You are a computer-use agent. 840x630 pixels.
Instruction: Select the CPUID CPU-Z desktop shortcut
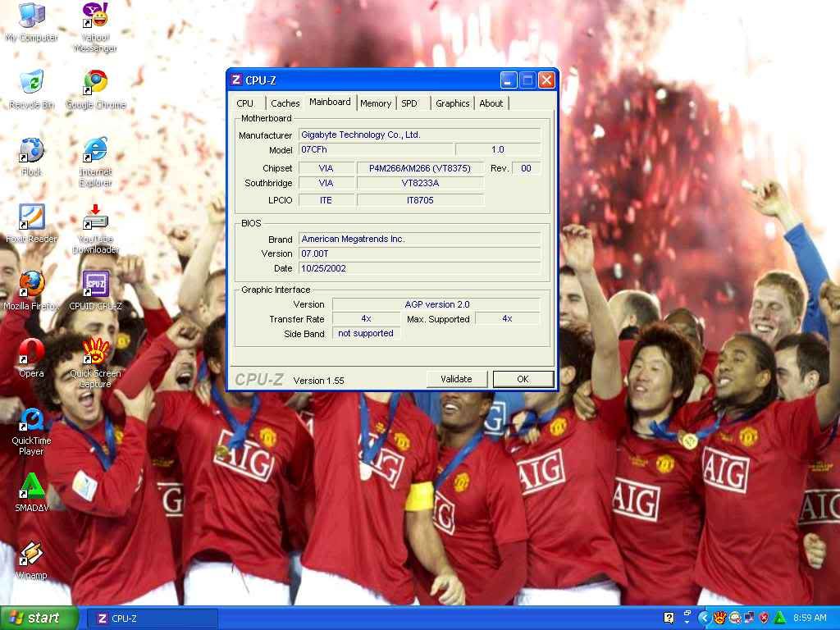point(95,291)
